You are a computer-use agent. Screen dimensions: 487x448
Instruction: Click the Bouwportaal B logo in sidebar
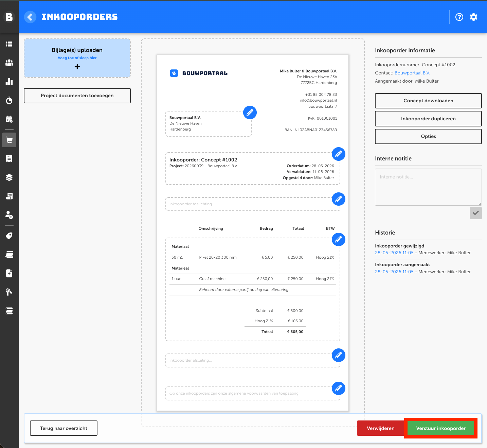coord(9,17)
